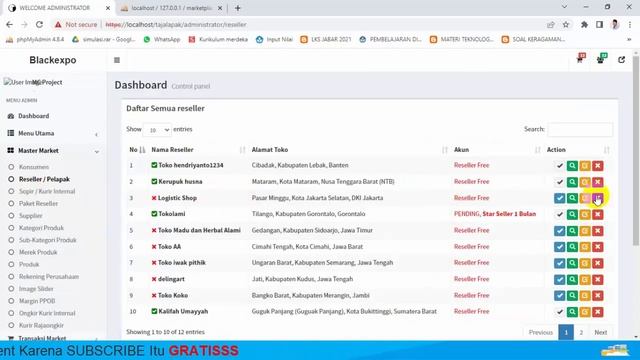Click the Next pagination button
Image resolution: width=640 pixels, height=360 pixels.
tap(600, 332)
